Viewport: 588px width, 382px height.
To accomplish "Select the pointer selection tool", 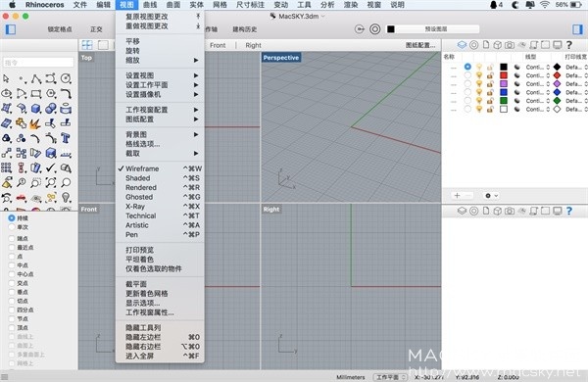I will tap(6, 78).
